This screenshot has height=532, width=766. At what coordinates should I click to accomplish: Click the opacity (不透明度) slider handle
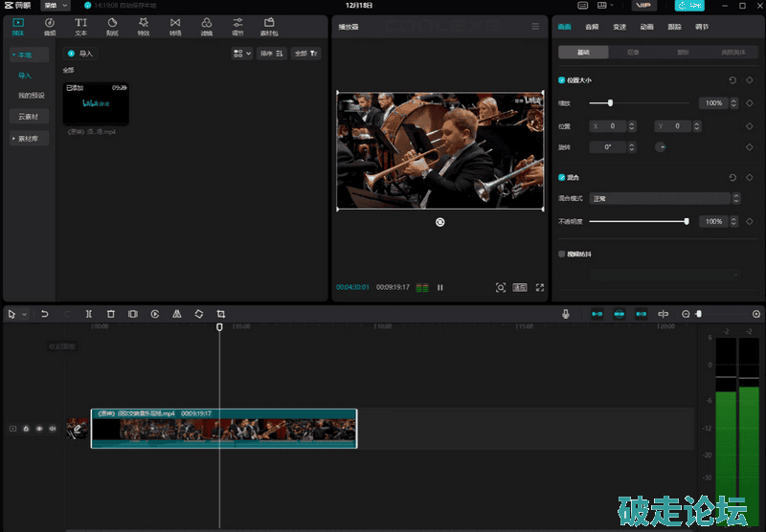[x=687, y=221]
